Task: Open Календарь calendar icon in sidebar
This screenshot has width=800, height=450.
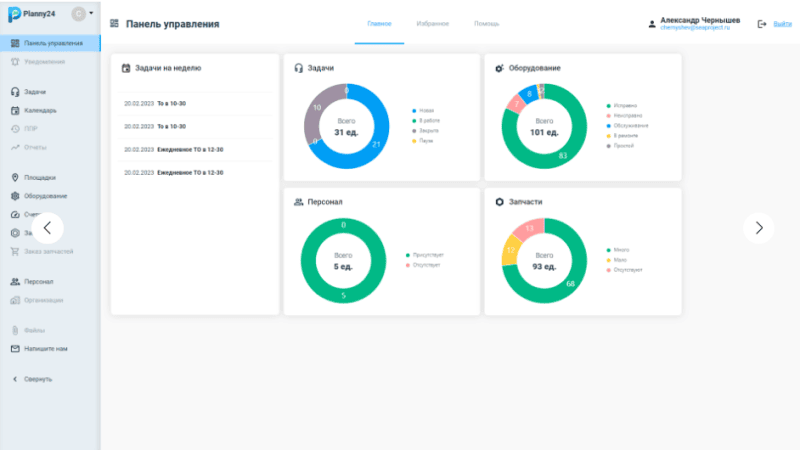Action: (15, 110)
